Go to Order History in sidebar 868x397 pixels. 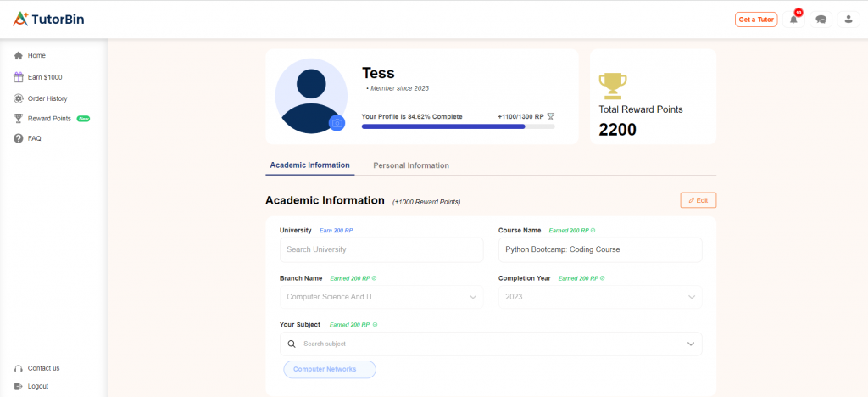click(x=47, y=98)
